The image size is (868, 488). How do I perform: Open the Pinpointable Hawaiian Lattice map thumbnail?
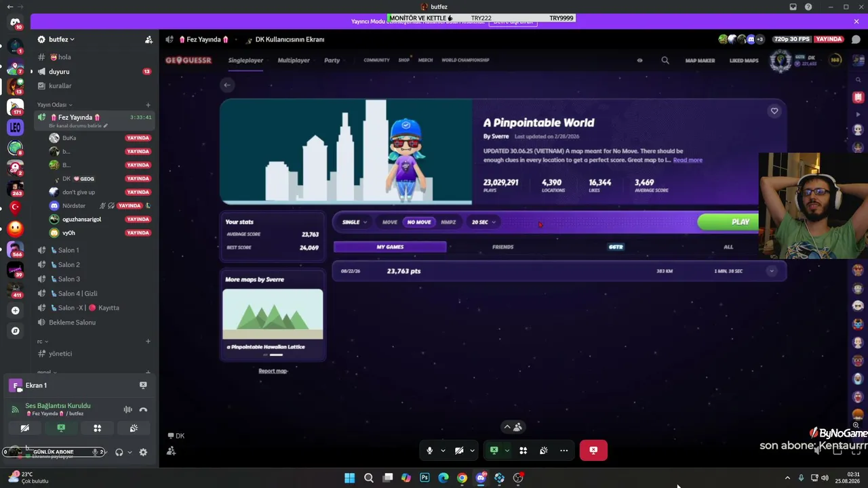click(273, 314)
